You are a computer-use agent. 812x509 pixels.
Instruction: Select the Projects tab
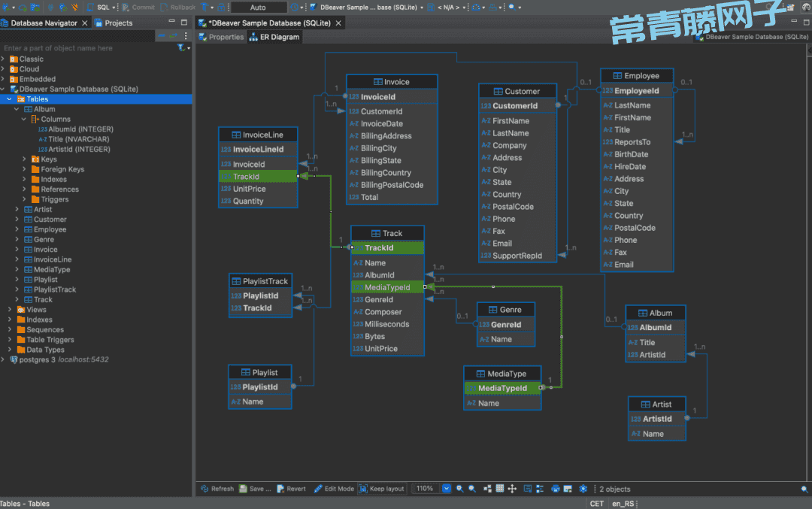tap(114, 23)
